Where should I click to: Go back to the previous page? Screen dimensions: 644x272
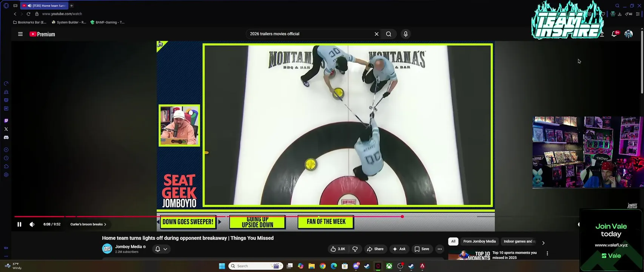click(x=15, y=14)
